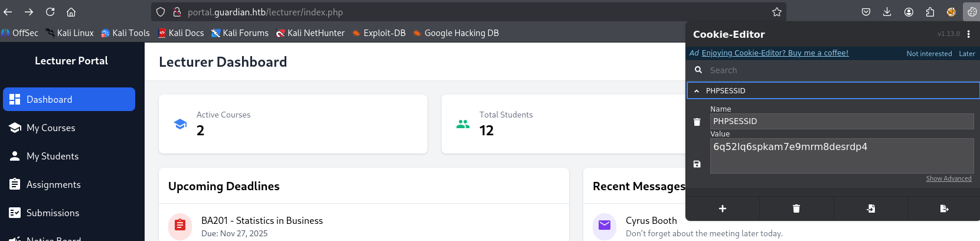Image resolution: width=980 pixels, height=241 pixels.
Task: Click the cookie Value text field
Action: [841, 155]
